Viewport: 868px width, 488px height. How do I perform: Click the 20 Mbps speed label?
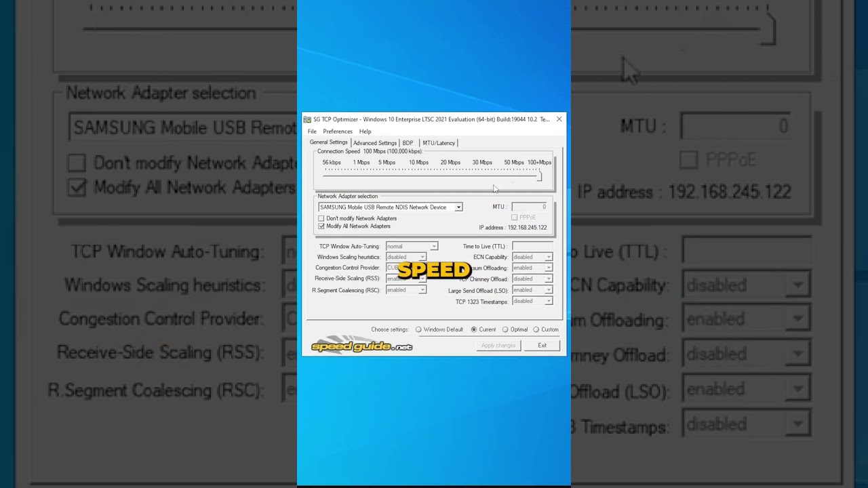(x=450, y=163)
